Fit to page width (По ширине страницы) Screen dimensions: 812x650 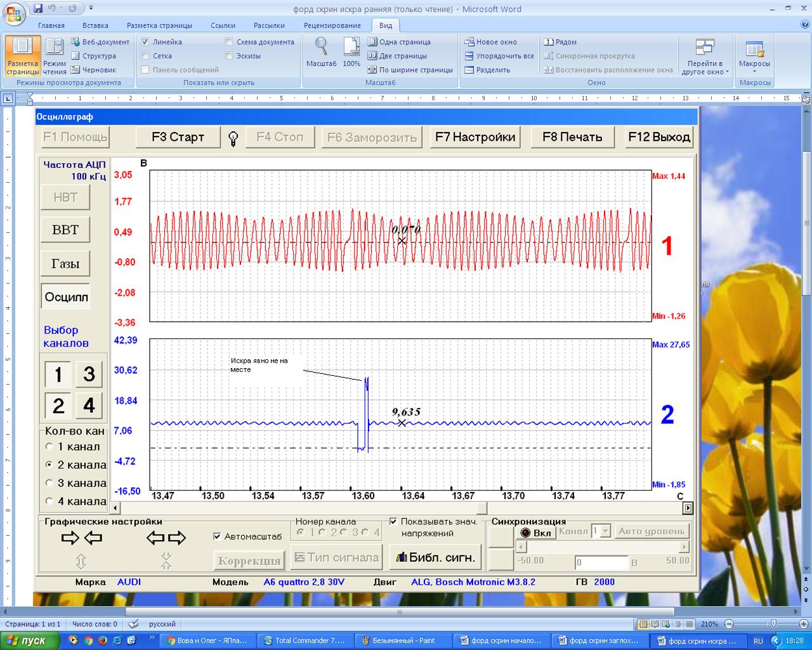(410, 70)
